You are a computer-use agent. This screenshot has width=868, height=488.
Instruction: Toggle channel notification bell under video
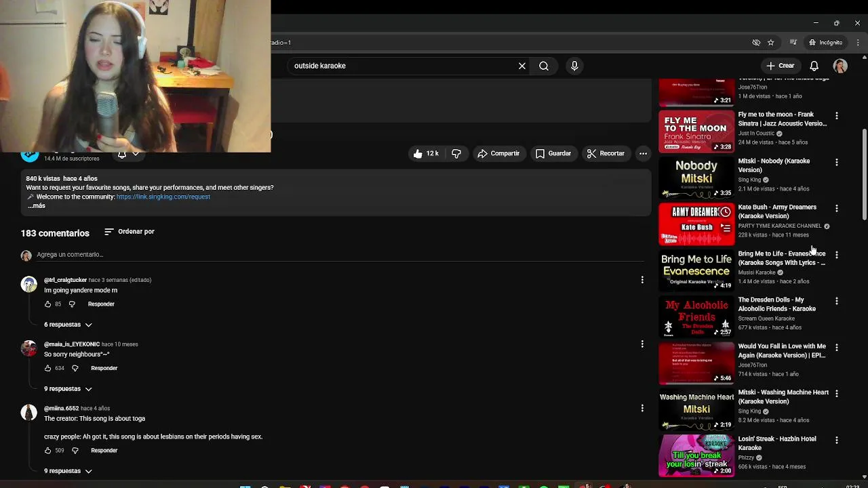click(x=128, y=155)
